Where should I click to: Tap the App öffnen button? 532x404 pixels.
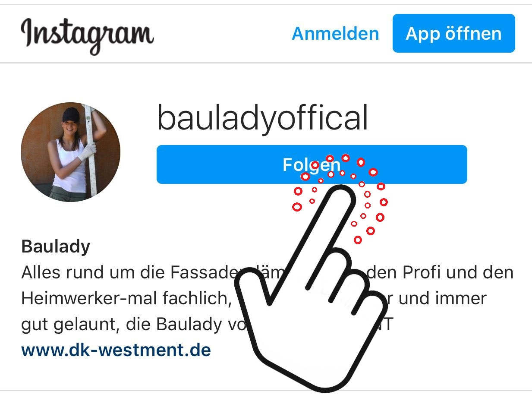pos(453,33)
